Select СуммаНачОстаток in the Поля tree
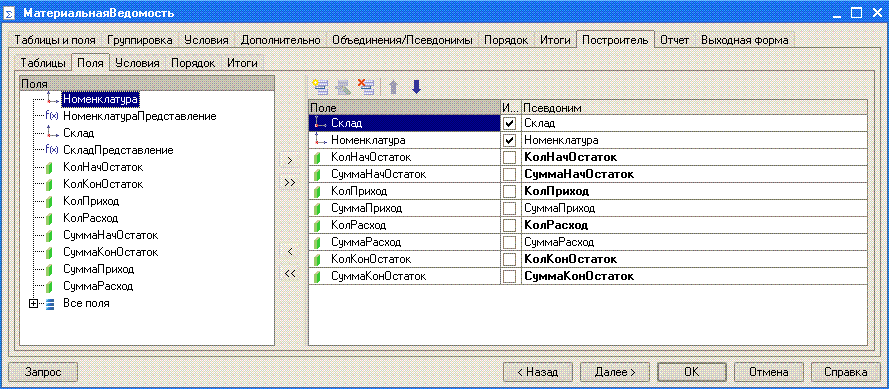 (x=111, y=235)
